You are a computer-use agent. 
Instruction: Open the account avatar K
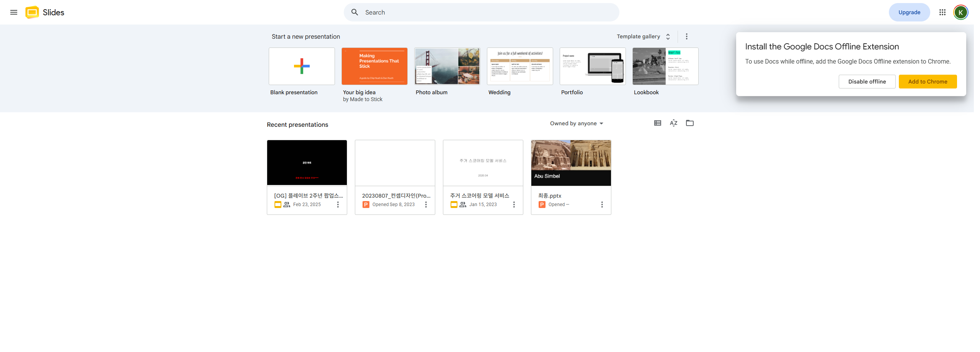point(961,12)
